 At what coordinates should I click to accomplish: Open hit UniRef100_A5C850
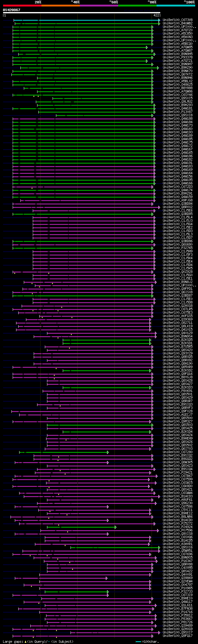coord(178,34)
